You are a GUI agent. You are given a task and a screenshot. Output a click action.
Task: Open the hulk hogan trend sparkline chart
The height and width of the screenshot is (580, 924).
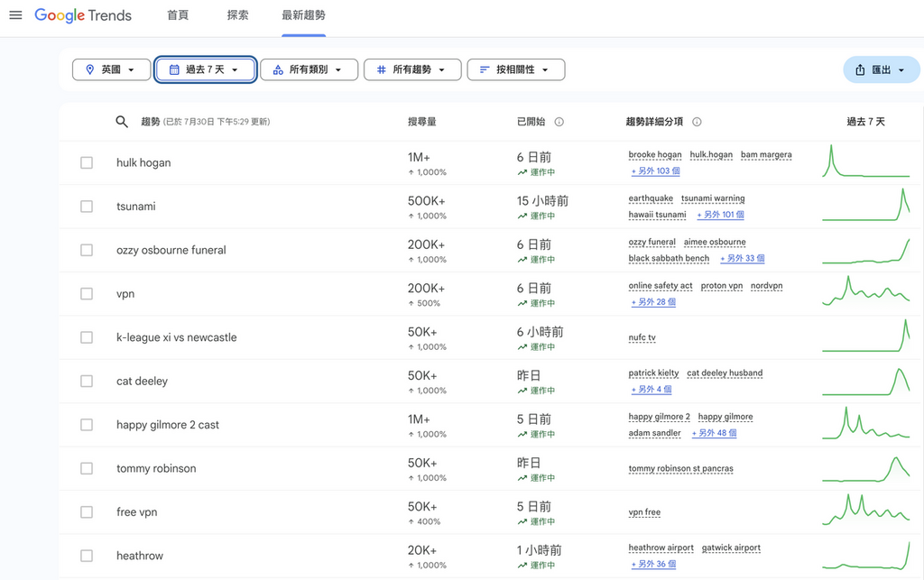pos(865,161)
